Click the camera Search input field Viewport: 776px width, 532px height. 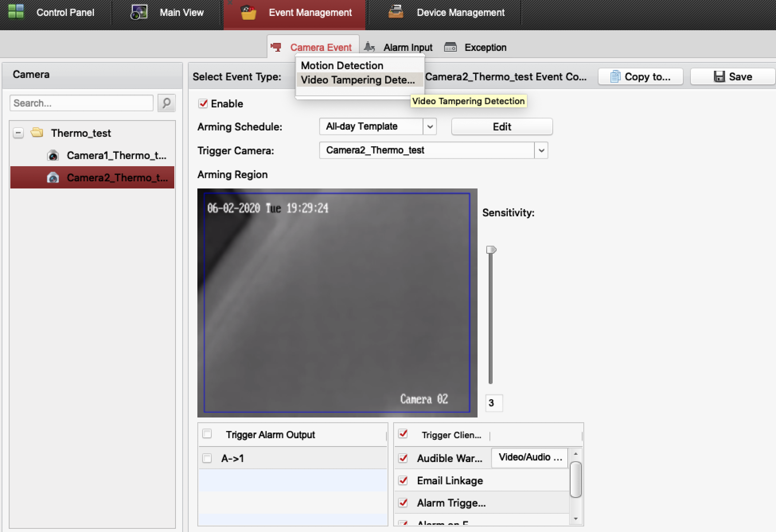click(81, 103)
